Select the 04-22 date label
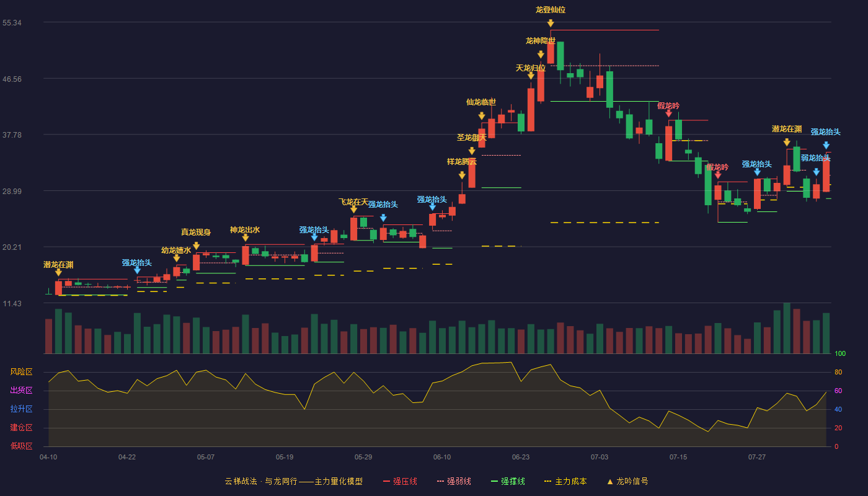The width and height of the screenshot is (868, 496). tap(127, 457)
